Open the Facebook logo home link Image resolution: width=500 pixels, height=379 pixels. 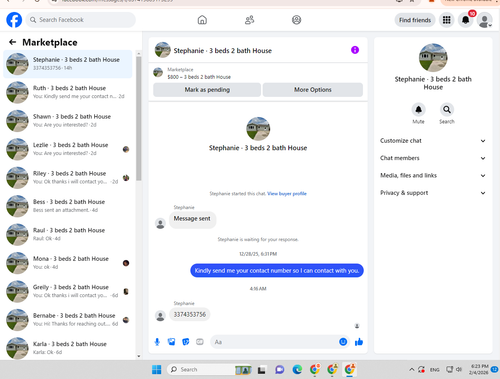[14, 20]
